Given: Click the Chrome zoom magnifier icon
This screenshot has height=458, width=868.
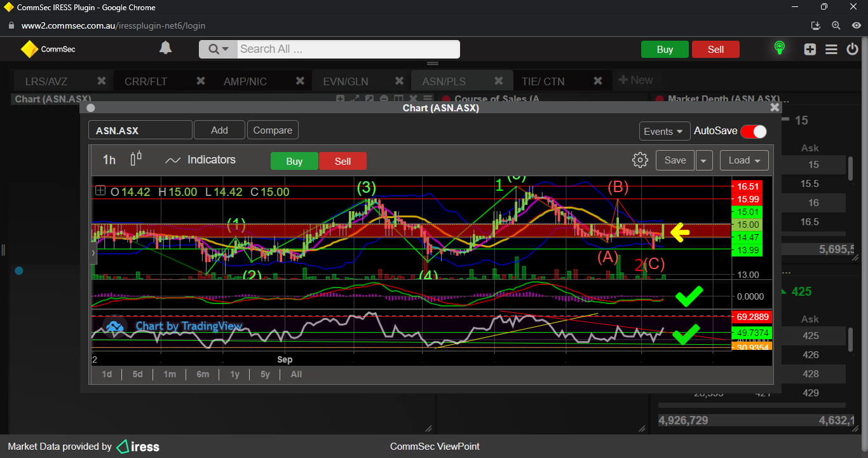Looking at the screenshot, I should 836,26.
